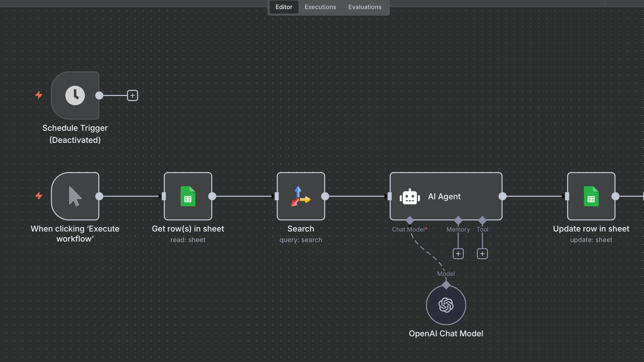This screenshot has height=362, width=644.
Task: Click the Search node output connector dot
Action: pos(325,196)
